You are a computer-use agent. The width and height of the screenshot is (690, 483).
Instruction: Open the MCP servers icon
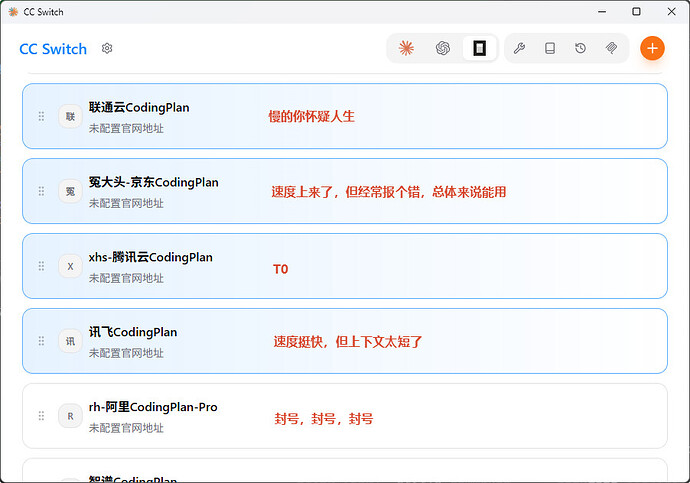[611, 48]
